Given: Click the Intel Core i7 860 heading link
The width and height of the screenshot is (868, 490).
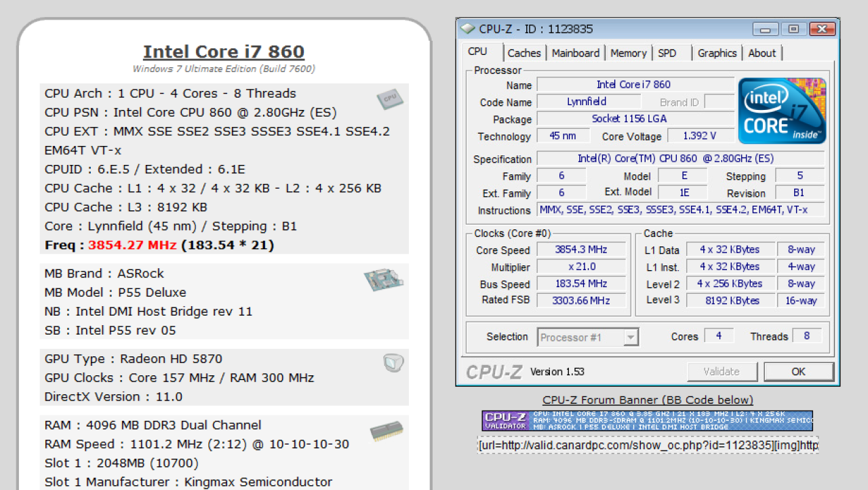Looking at the screenshot, I should point(224,52).
